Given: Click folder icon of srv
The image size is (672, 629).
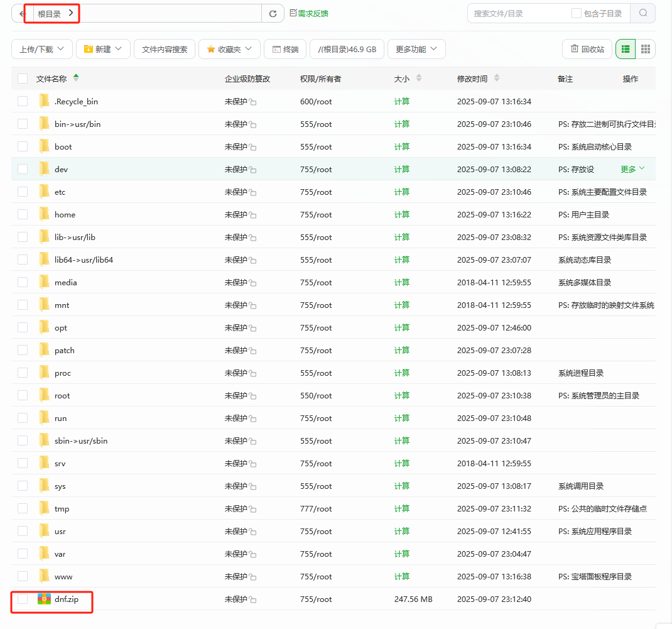Looking at the screenshot, I should (x=44, y=463).
